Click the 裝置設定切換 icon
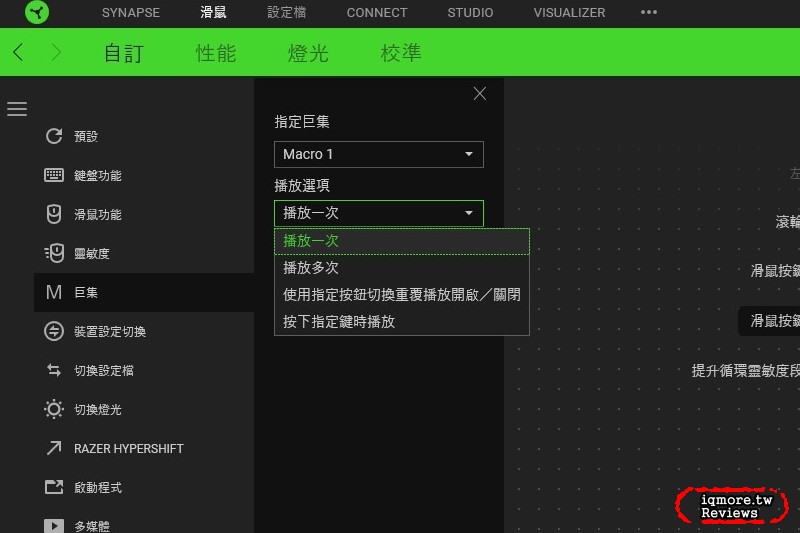This screenshot has height=533, width=800. click(x=54, y=332)
